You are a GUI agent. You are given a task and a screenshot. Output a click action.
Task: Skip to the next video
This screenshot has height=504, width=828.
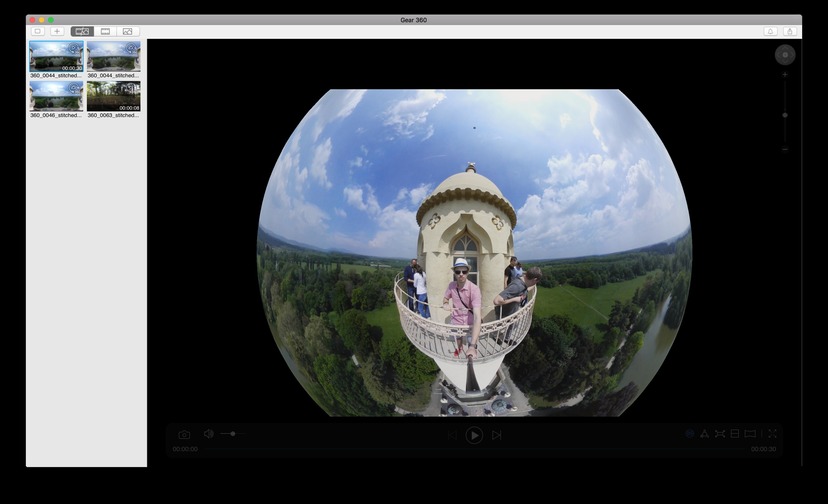click(497, 435)
